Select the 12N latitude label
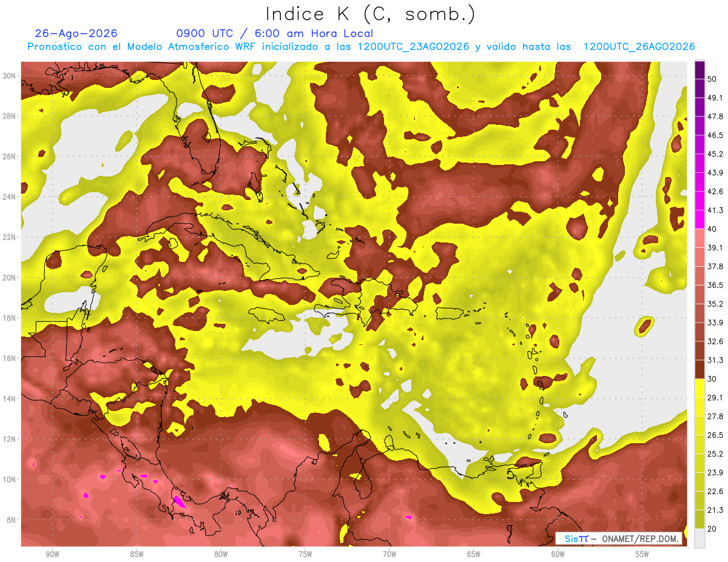The image size is (728, 562). click(10, 439)
